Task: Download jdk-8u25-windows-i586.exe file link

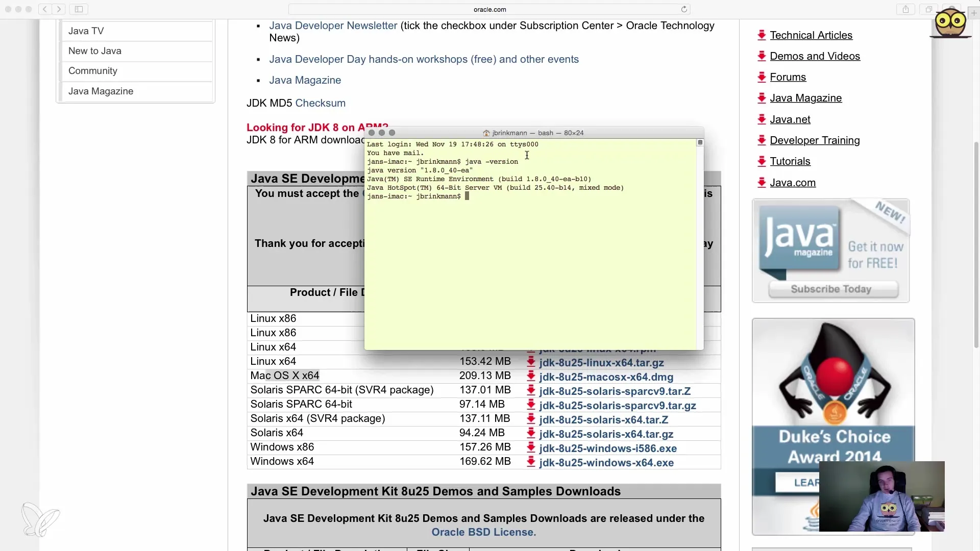Action: (x=608, y=448)
